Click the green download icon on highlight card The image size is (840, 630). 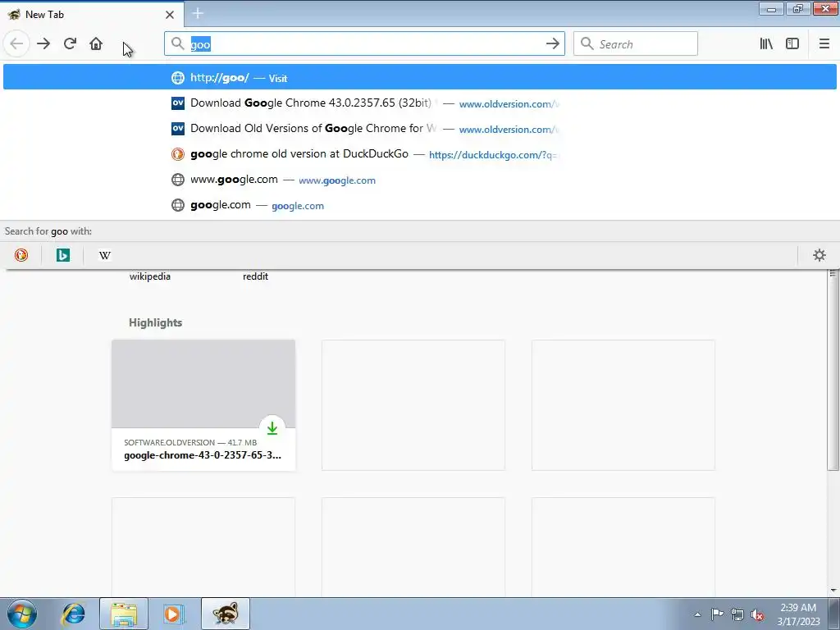272,428
